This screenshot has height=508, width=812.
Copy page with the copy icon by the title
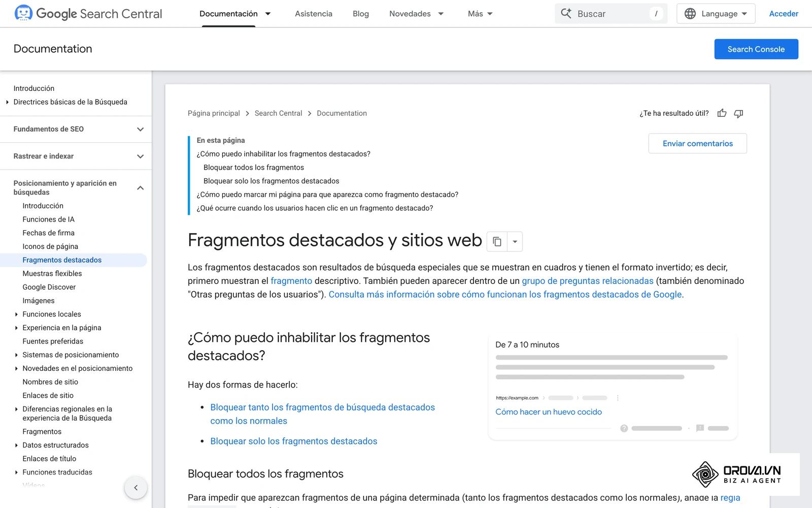tap(497, 241)
